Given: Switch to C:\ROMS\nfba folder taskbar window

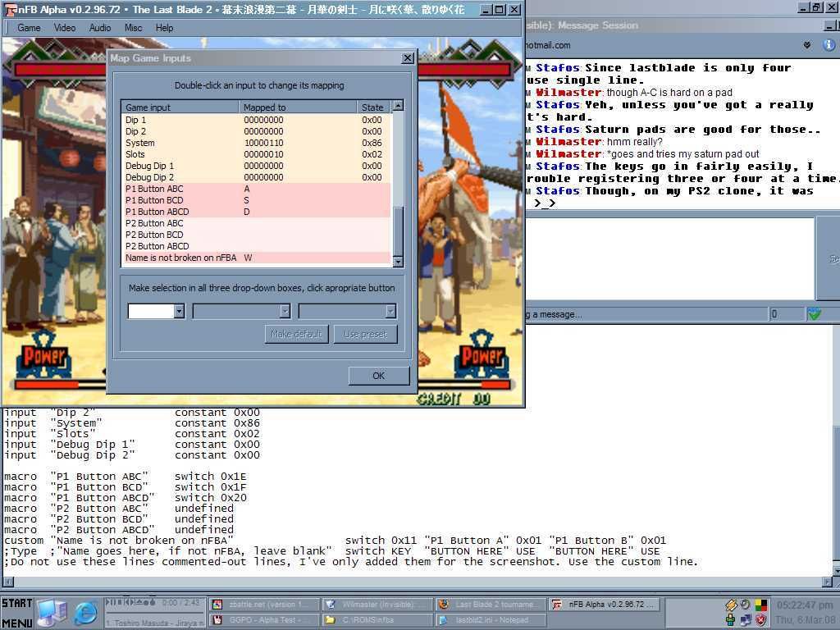Looking at the screenshot, I should tap(377, 620).
